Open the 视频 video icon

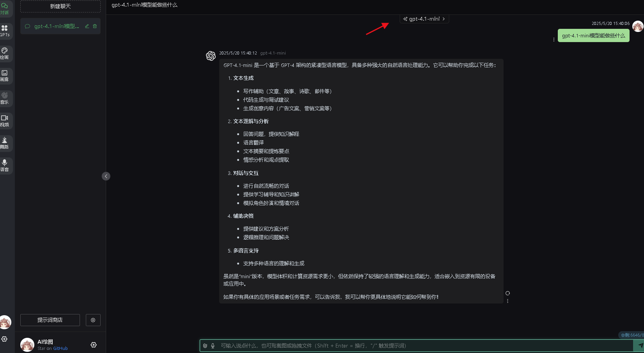[x=5, y=121]
